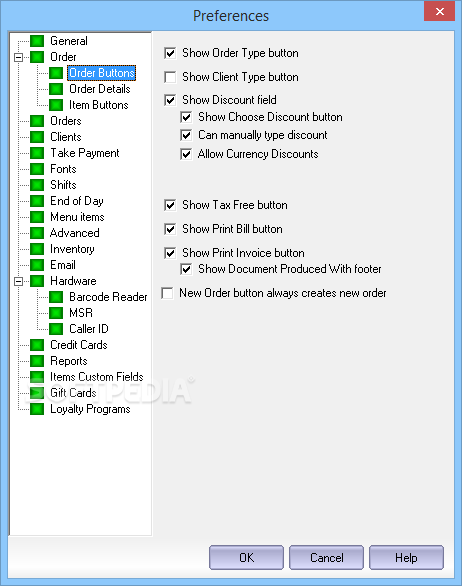
Task: Click the green icon beside General
Action: click(37, 41)
